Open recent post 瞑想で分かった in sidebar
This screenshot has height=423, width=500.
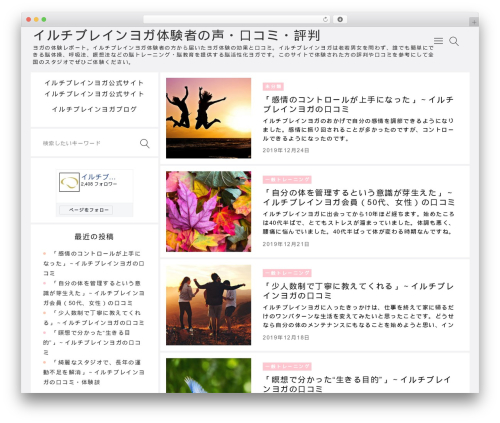tap(92, 342)
